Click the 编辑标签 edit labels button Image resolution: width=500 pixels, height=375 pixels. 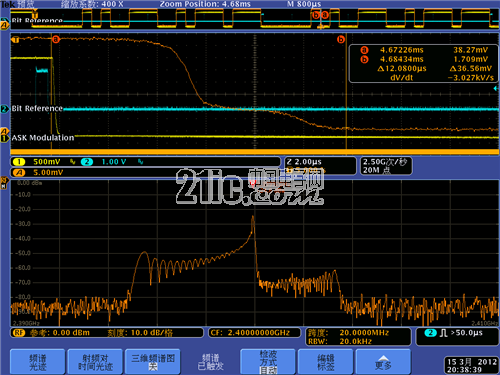coord(326,362)
